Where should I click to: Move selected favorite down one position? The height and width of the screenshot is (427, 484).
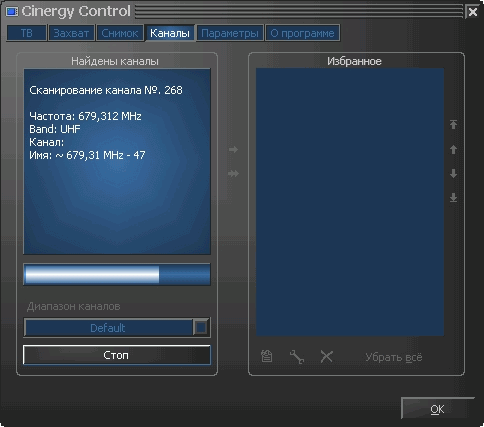[453, 173]
